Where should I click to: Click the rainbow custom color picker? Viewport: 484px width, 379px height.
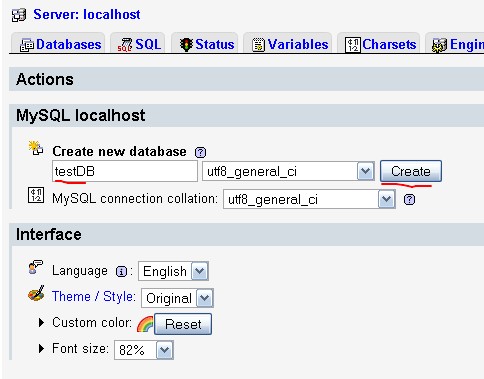point(145,324)
